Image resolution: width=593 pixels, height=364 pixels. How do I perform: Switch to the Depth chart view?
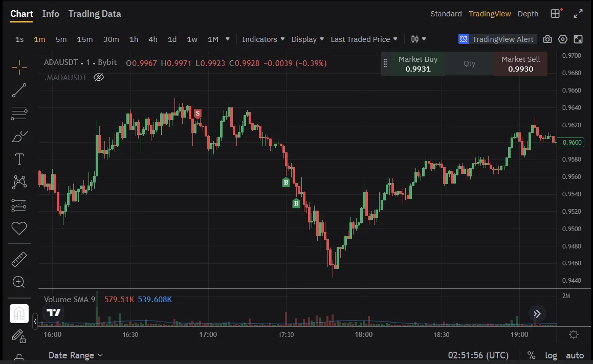click(x=528, y=14)
